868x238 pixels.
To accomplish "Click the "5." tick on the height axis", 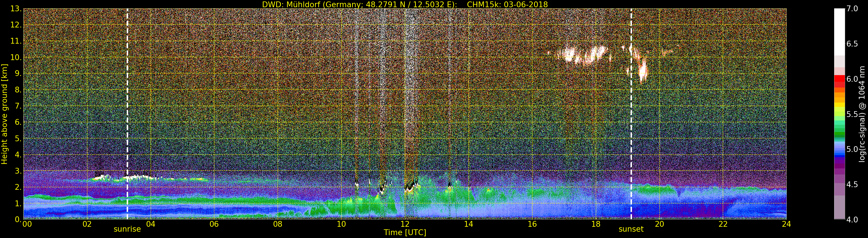I will [18, 138].
